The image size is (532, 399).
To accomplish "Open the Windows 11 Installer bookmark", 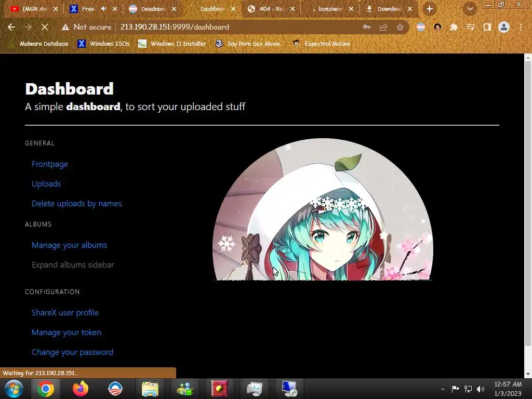I will 172,44.
